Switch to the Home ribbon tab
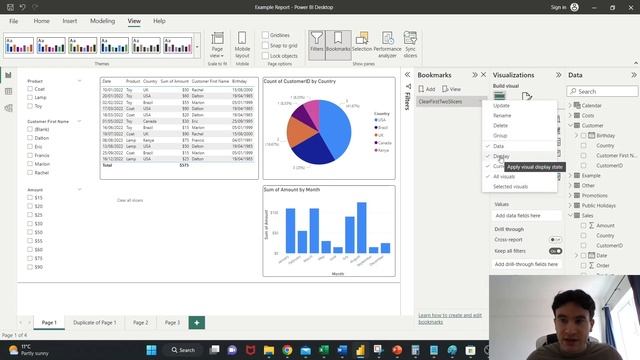The height and width of the screenshot is (360, 640). [x=42, y=21]
